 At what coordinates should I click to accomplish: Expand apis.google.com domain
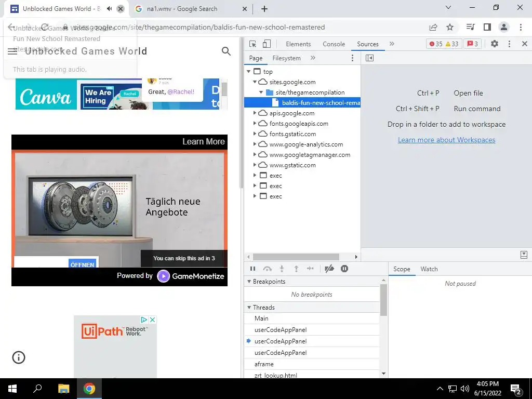point(255,113)
